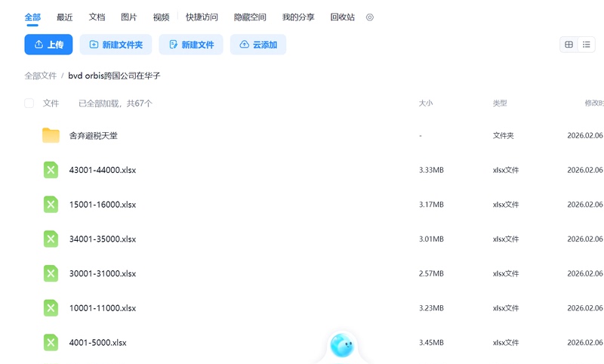Open the 舍弃避税天堂 folder icon

(51, 135)
